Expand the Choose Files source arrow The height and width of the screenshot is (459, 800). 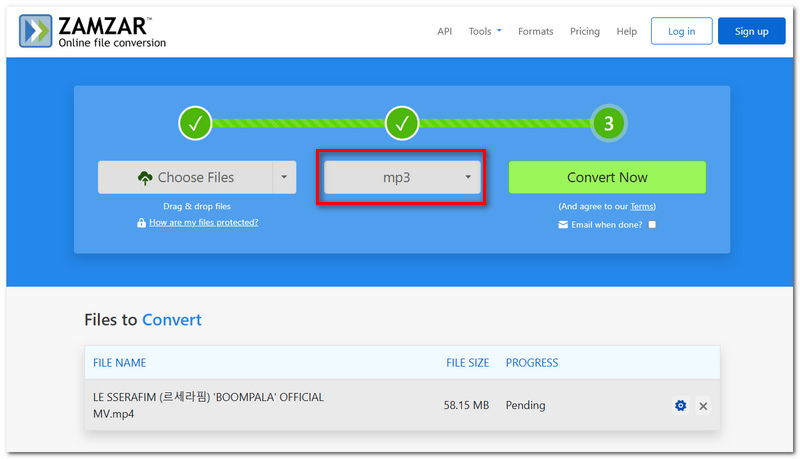[x=284, y=177]
